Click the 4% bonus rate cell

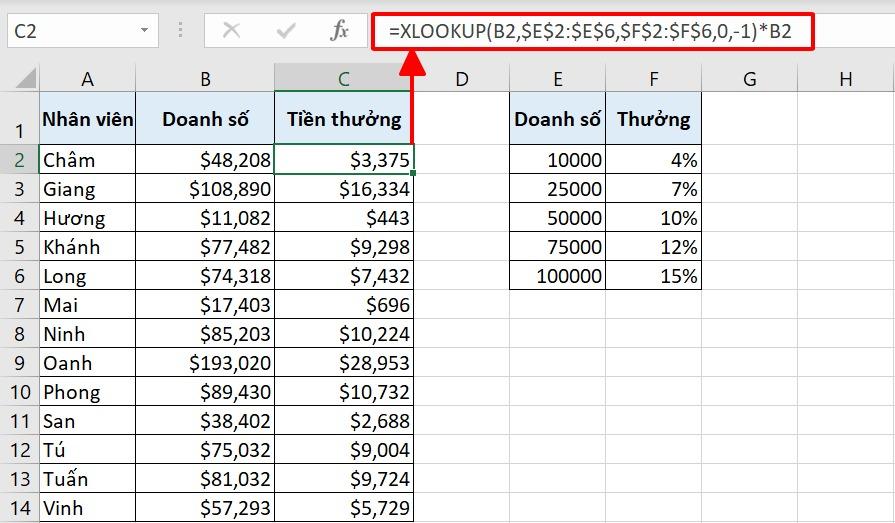point(654,159)
